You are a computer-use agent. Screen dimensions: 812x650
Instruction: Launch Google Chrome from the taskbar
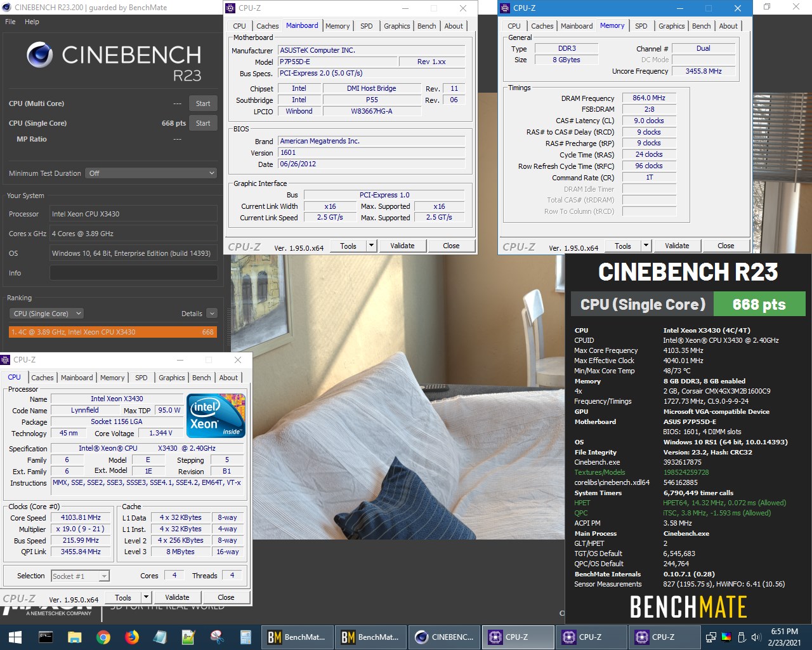pos(103,637)
